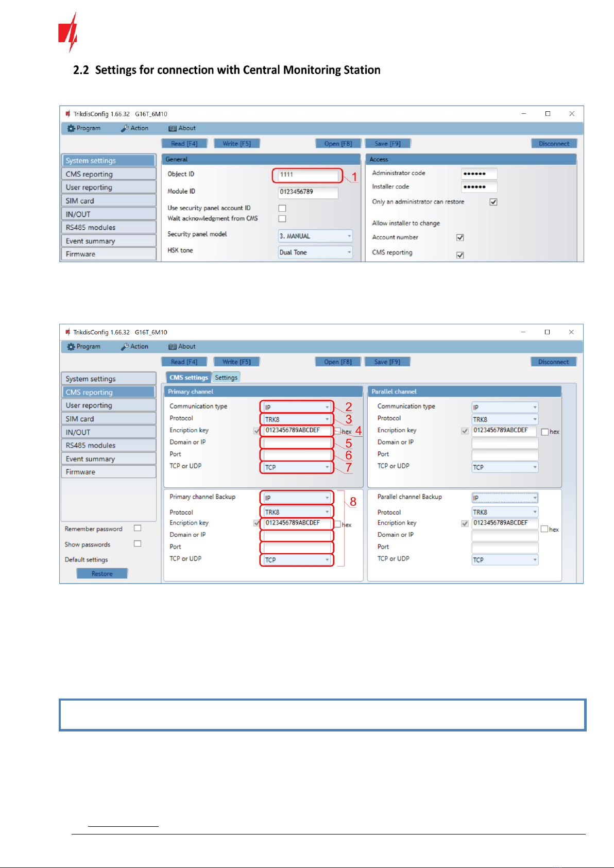Open the Parallel channel Backup type dropdown
This screenshot has height=868, width=614.
click(505, 498)
